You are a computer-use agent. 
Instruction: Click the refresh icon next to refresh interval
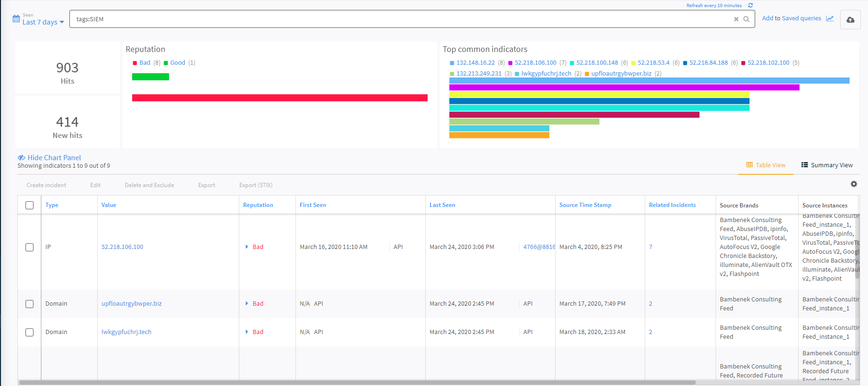(x=750, y=5)
